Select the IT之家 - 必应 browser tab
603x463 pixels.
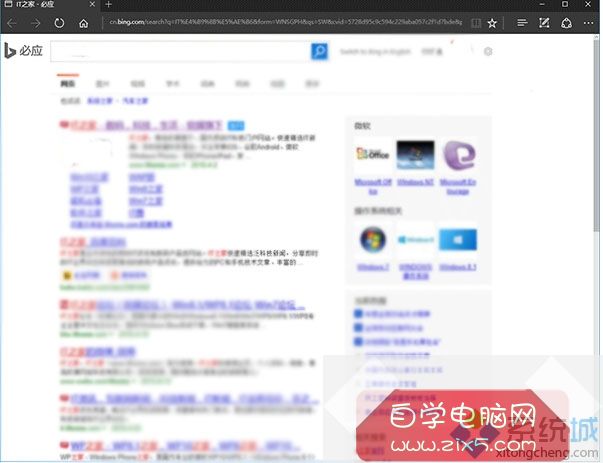50,5
